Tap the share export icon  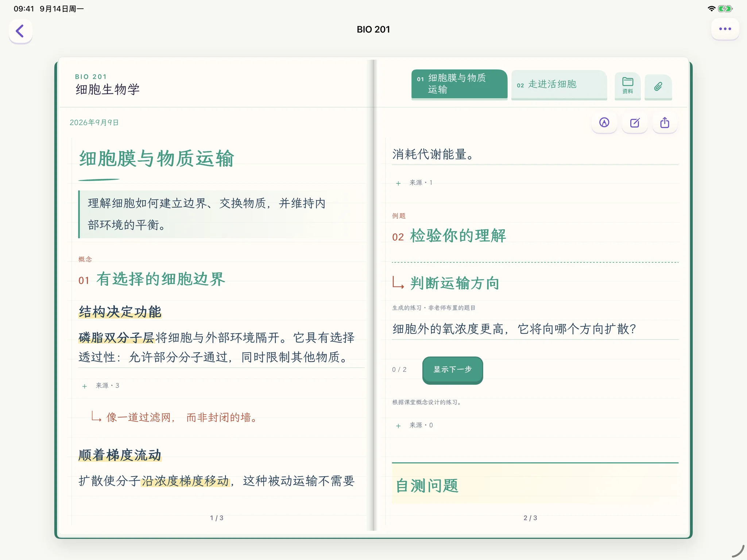(x=665, y=122)
